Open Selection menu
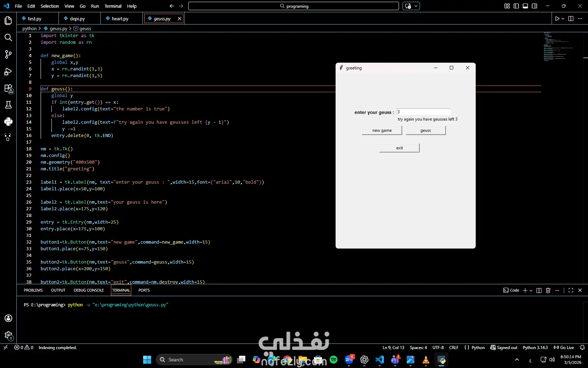 50,6
